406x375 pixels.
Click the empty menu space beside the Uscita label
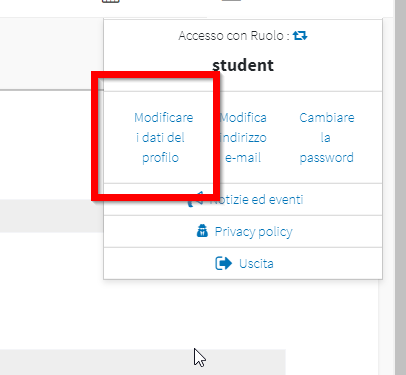(327, 264)
